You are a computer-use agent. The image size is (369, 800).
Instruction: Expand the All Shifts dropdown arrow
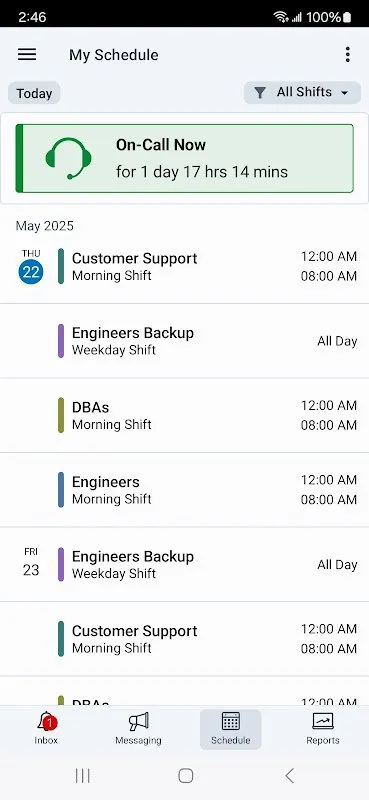click(345, 93)
